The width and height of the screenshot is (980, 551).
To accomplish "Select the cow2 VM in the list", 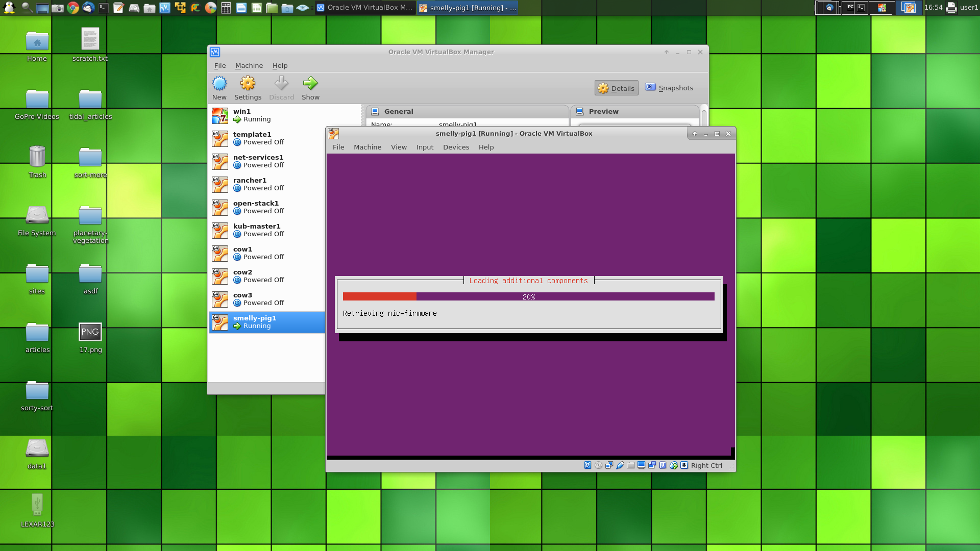I will point(267,277).
